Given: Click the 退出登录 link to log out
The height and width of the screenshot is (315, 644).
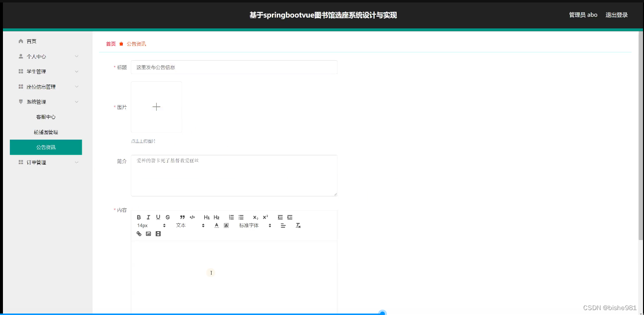Looking at the screenshot, I should click(x=616, y=15).
